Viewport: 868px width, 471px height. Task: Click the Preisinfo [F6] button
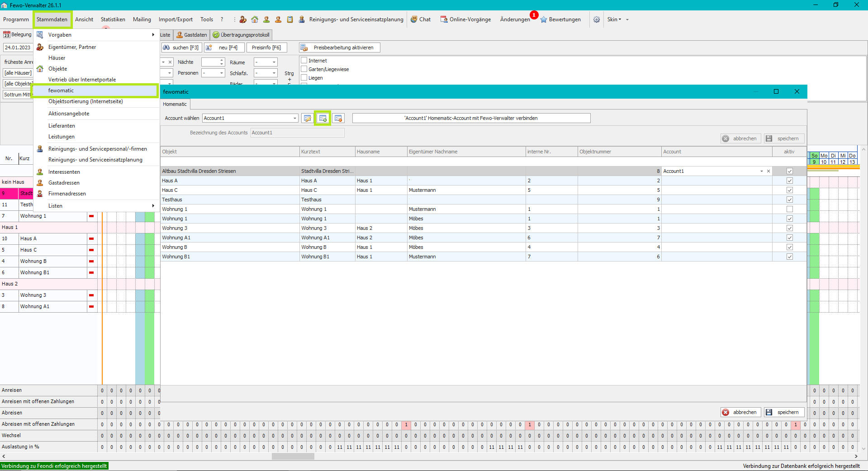[x=266, y=48]
